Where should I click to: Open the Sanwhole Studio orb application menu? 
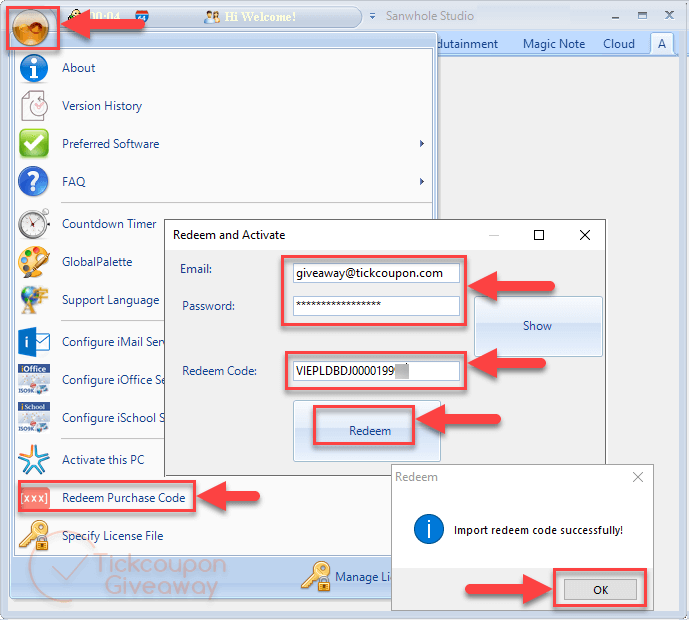coord(31,28)
